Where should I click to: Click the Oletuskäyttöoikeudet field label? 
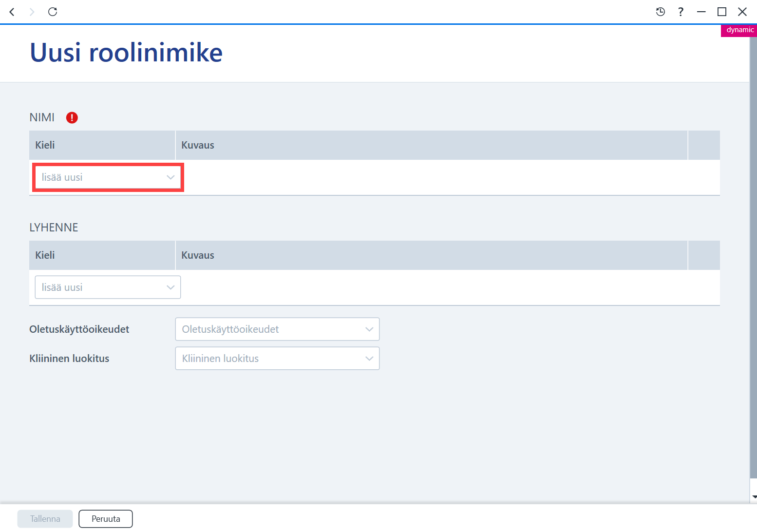coord(79,329)
